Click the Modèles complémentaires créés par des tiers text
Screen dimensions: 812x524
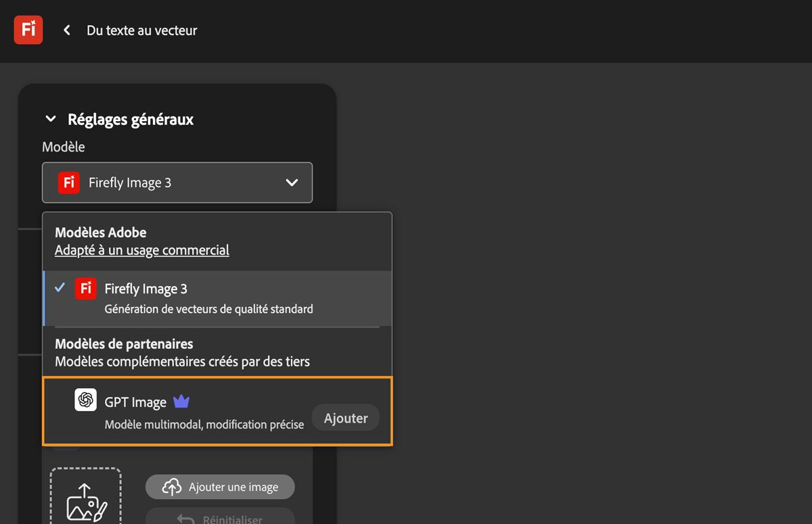183,362
